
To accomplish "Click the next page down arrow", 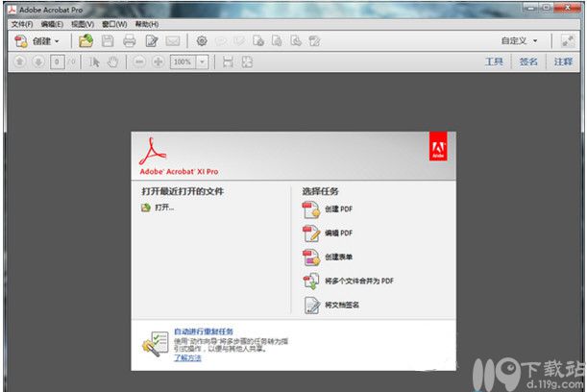I will [38, 61].
